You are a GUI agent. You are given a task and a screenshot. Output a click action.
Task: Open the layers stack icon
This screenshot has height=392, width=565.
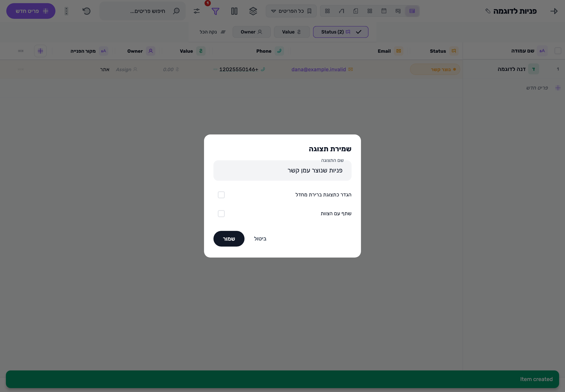pos(253,11)
